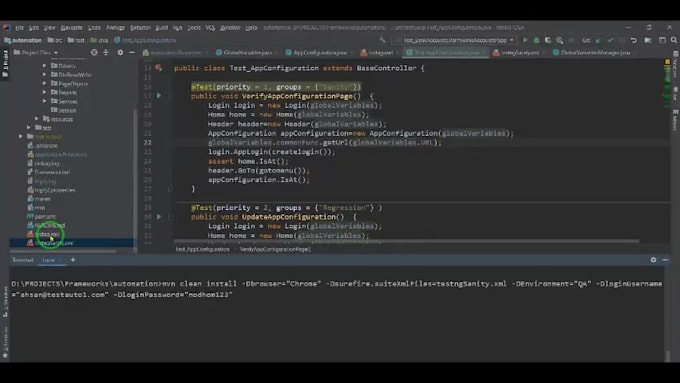Click the Build Project hammer icon
The image size is (680, 383).
pos(382,40)
